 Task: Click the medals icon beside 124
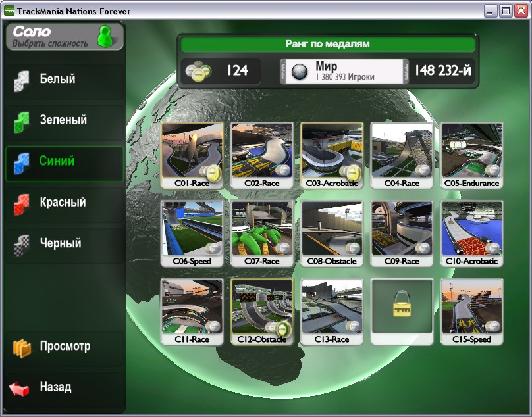(x=198, y=71)
